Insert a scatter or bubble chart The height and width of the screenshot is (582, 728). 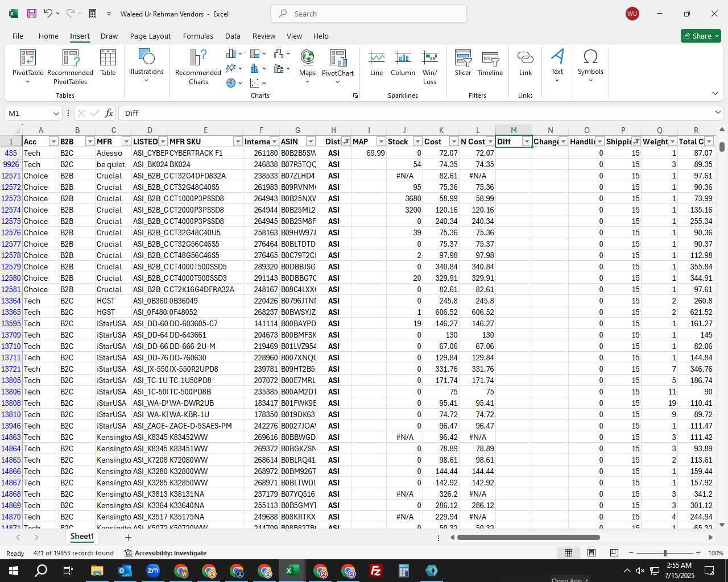pos(258,83)
